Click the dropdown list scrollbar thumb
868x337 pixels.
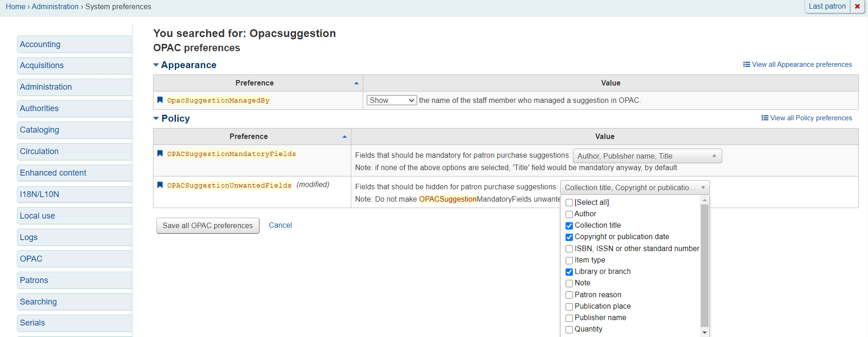pyautogui.click(x=704, y=266)
